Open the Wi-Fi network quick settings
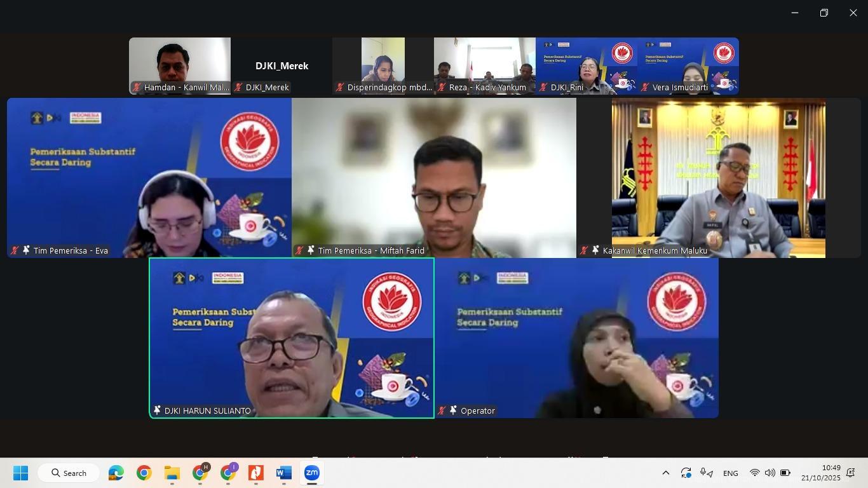This screenshot has height=488, width=868. (x=754, y=473)
